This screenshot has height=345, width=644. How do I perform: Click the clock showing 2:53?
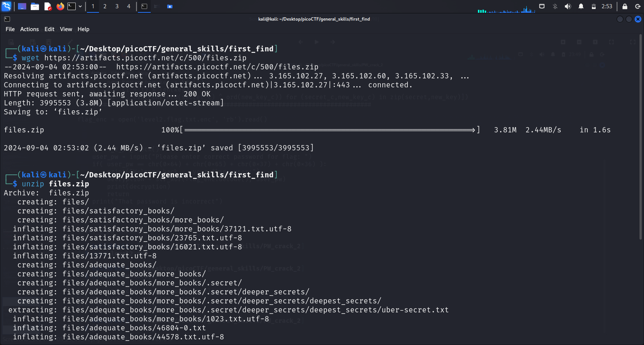click(607, 6)
